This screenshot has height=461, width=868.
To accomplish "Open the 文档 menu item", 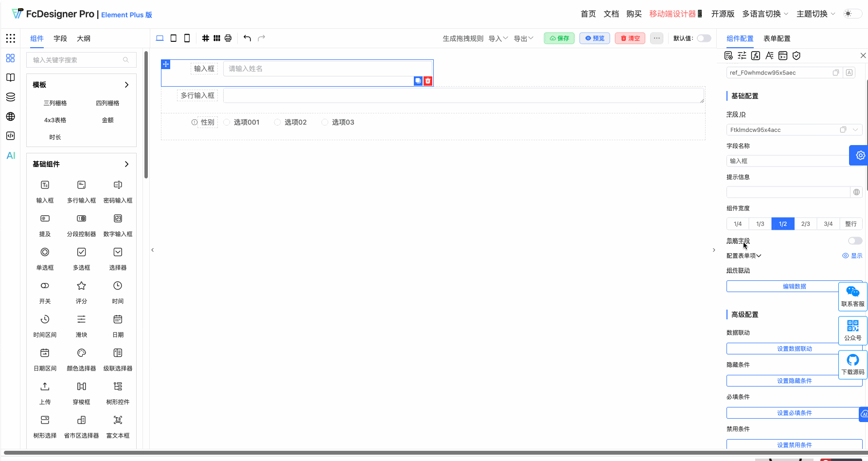I will [x=611, y=14].
